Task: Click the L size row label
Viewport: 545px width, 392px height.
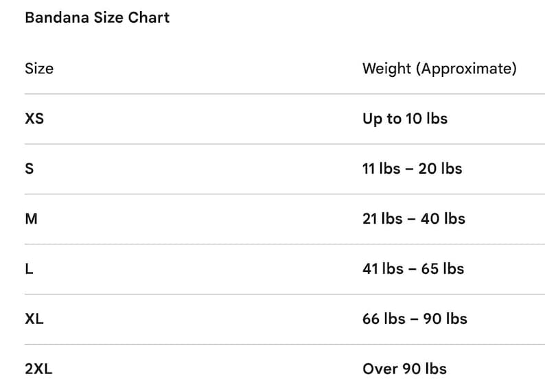Action: pyautogui.click(x=30, y=268)
